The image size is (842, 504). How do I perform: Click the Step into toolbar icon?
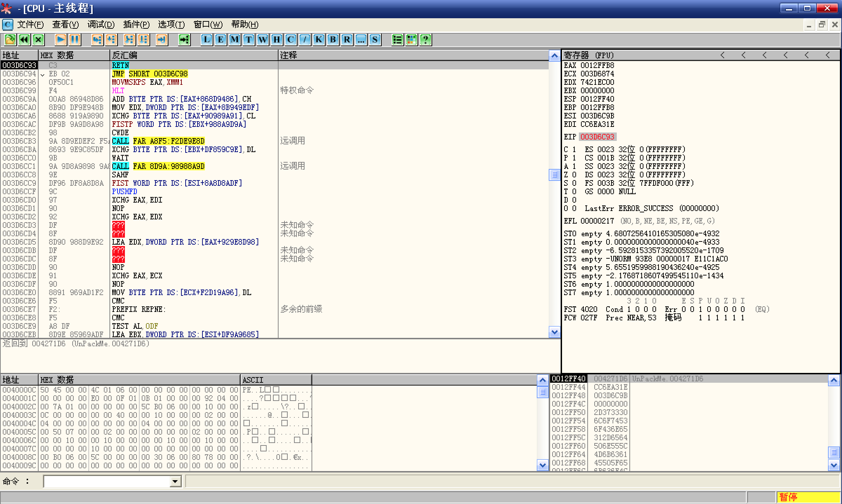(97, 40)
